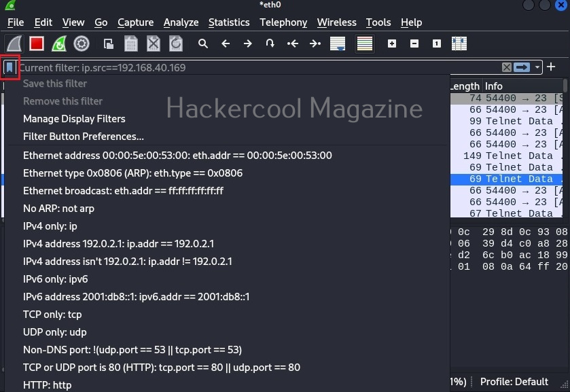Select IPv4 address 192.0.2.1 filter

(228, 244)
